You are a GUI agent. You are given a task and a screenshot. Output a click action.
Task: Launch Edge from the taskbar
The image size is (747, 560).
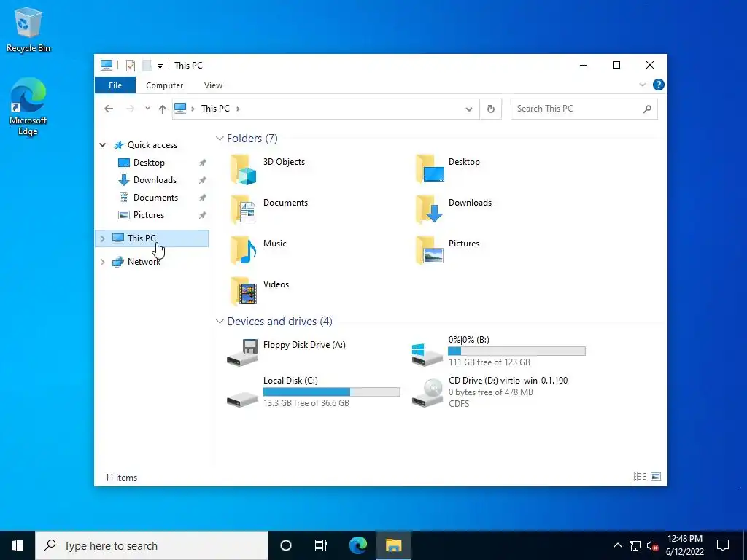(357, 545)
